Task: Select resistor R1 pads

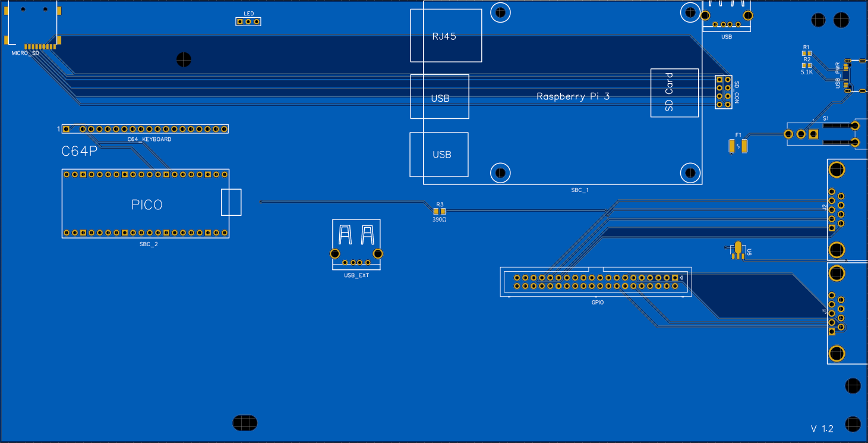Action: 806,53
